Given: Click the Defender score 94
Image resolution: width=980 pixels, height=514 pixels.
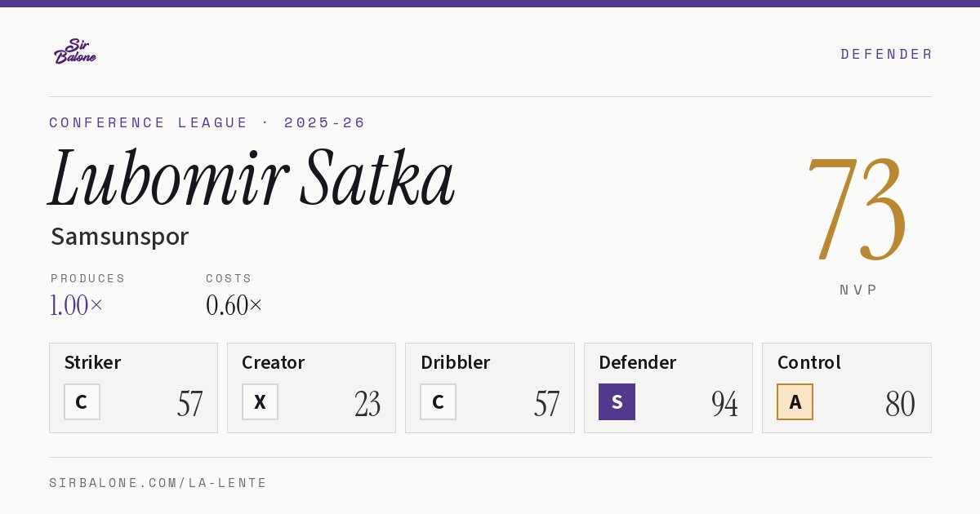Looking at the screenshot, I should 724,404.
